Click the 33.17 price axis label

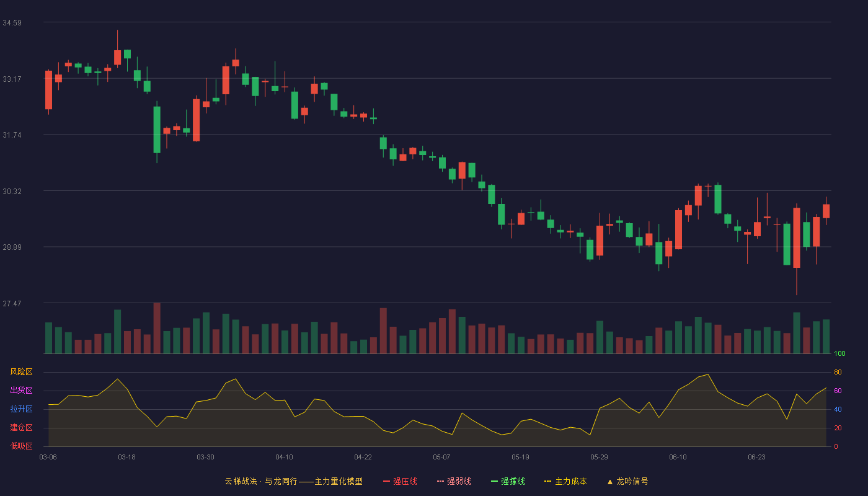[12, 79]
